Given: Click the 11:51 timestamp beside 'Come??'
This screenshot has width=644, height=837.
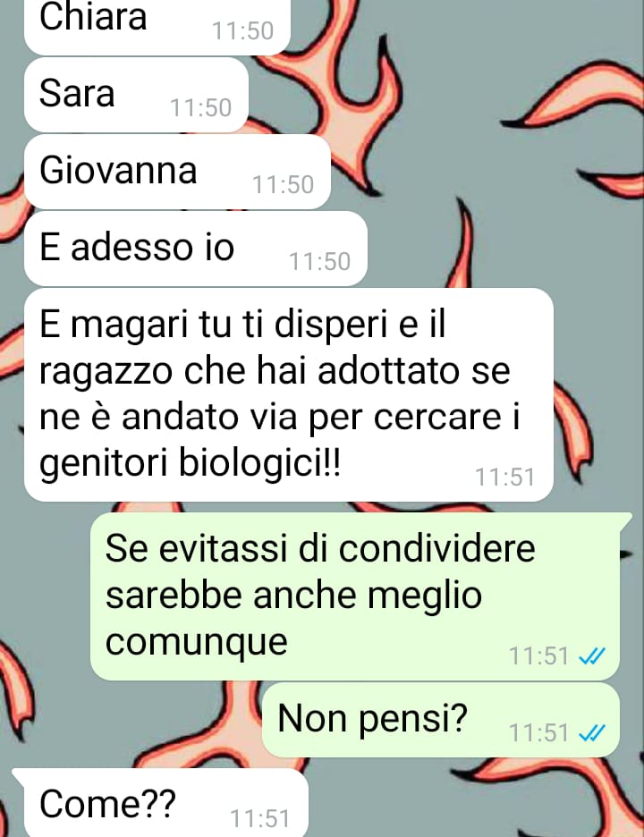Looking at the screenshot, I should [260, 818].
